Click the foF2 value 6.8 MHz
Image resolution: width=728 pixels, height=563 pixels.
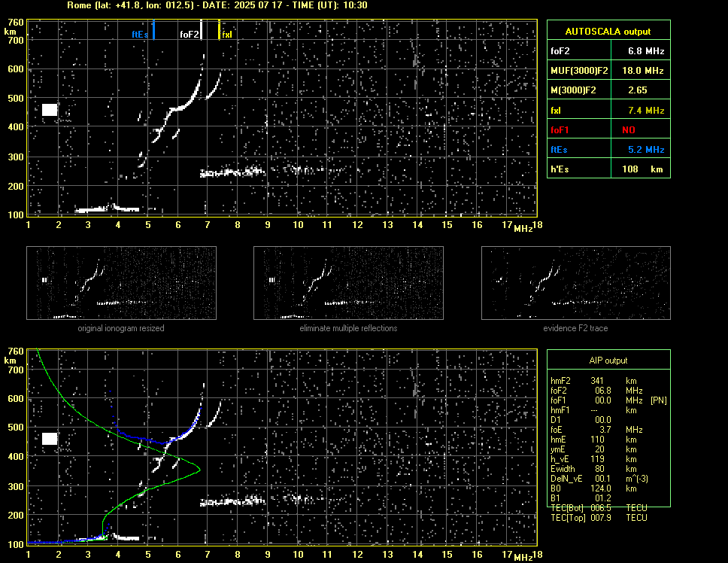coord(646,51)
